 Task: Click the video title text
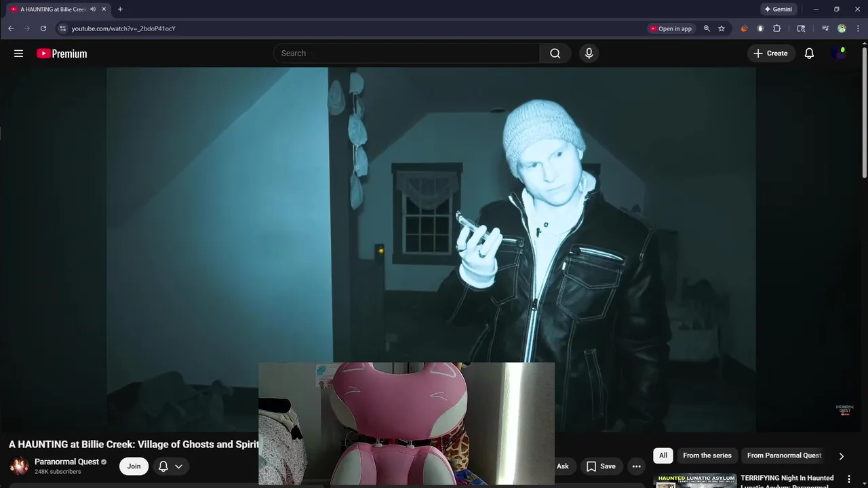coord(134,445)
